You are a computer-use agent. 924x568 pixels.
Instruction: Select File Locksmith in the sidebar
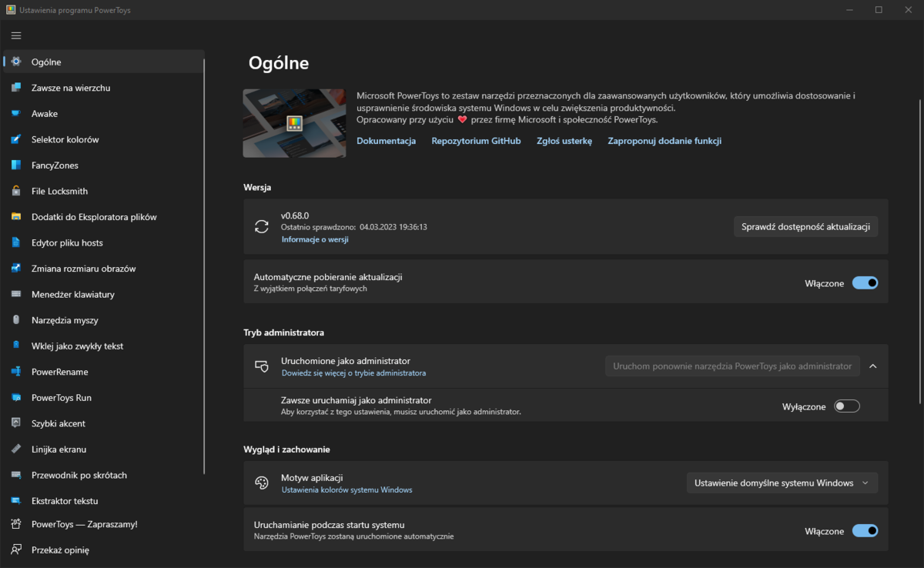coord(104,191)
